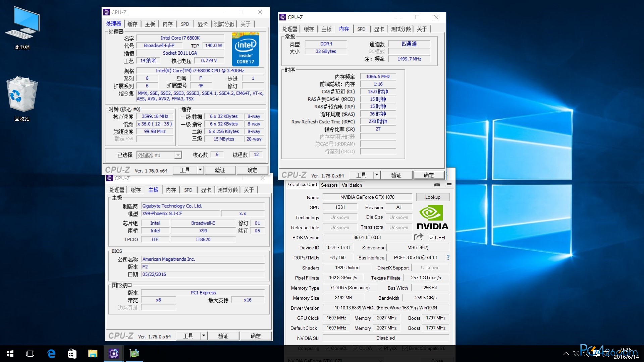The width and height of the screenshot is (644, 362).
Task: Click the BIOS Version 86.04.1E.00.01 field
Action: pos(367,237)
